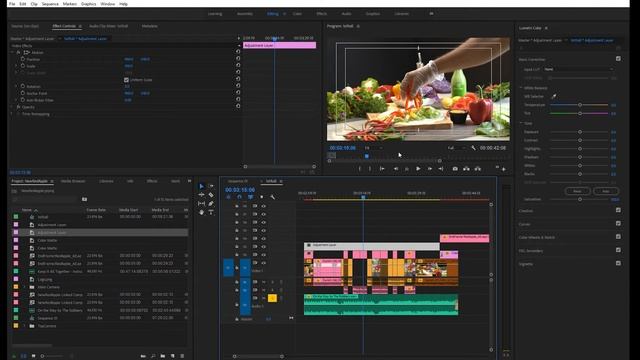Pick the WB Selector eyedropper
640x360 pixels.
point(554,96)
